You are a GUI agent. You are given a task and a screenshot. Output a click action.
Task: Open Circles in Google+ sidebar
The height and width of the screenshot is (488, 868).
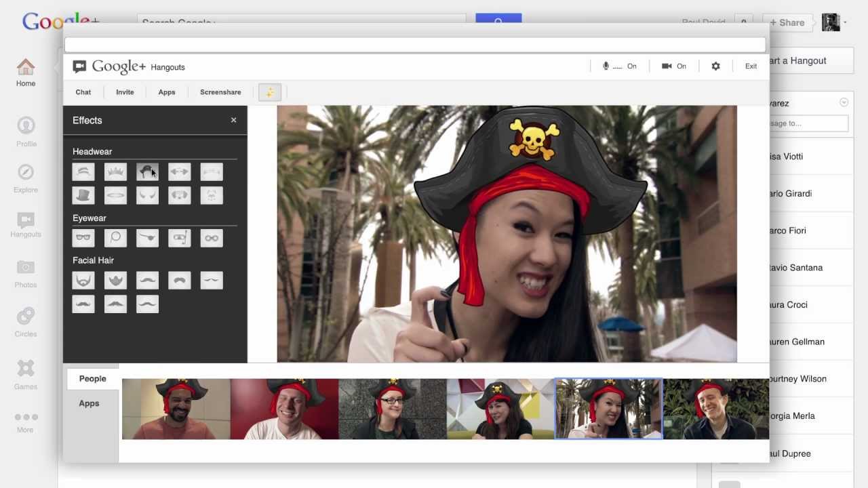click(x=26, y=322)
